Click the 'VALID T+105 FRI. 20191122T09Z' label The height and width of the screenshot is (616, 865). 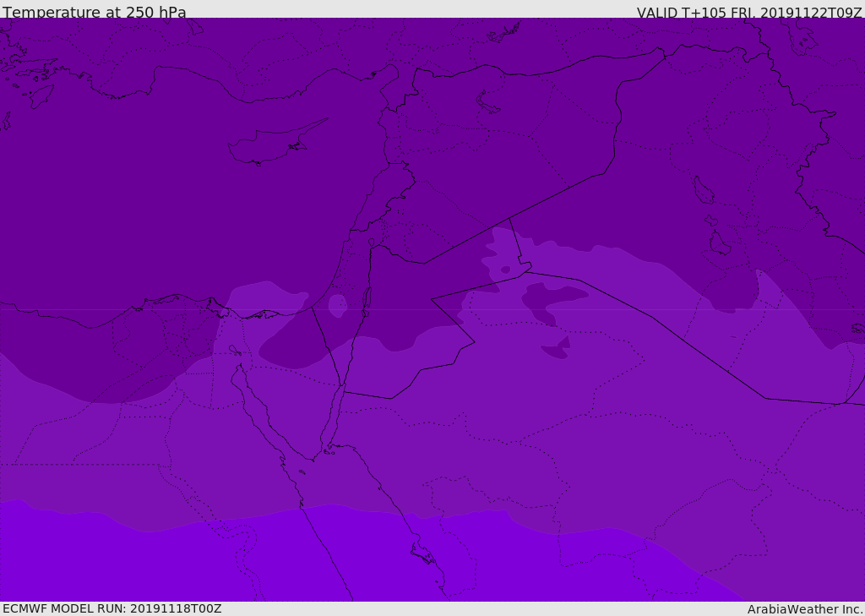749,13
